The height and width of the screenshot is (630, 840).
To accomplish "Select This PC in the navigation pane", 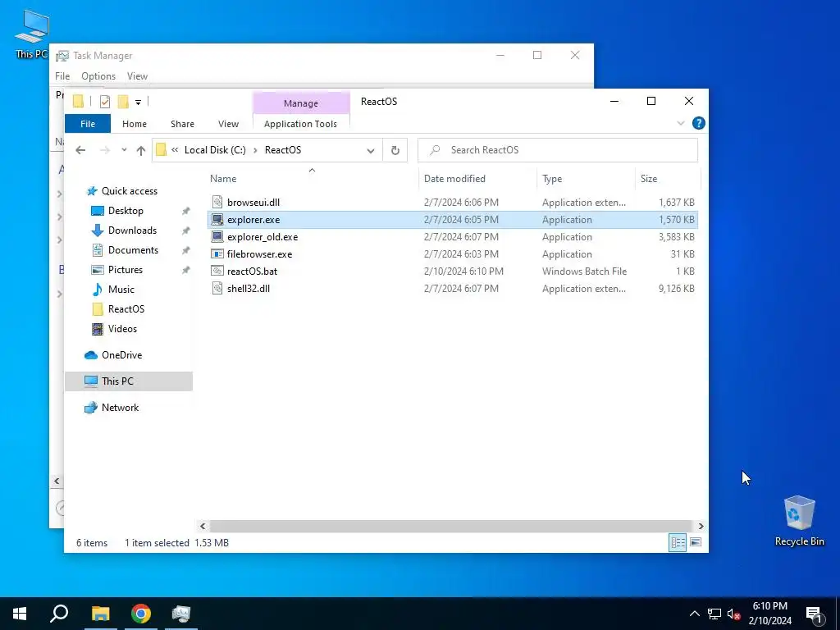I will [x=117, y=381].
